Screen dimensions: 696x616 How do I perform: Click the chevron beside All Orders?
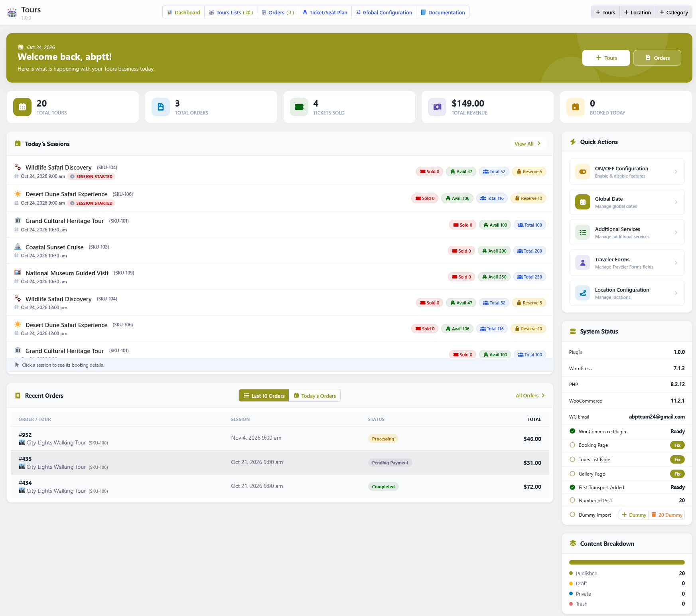coord(543,395)
